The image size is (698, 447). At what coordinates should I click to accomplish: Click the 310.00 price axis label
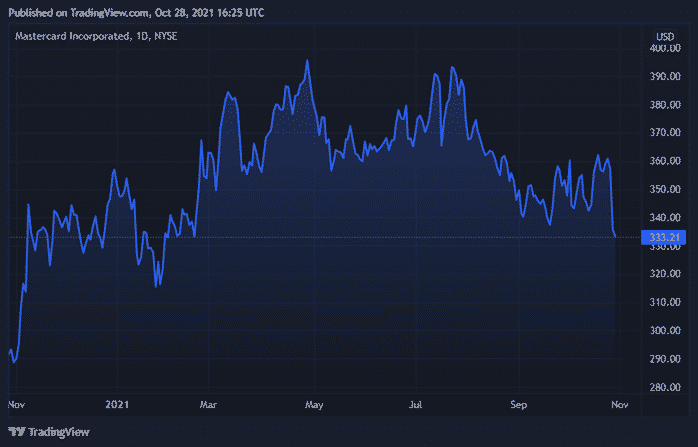click(665, 302)
